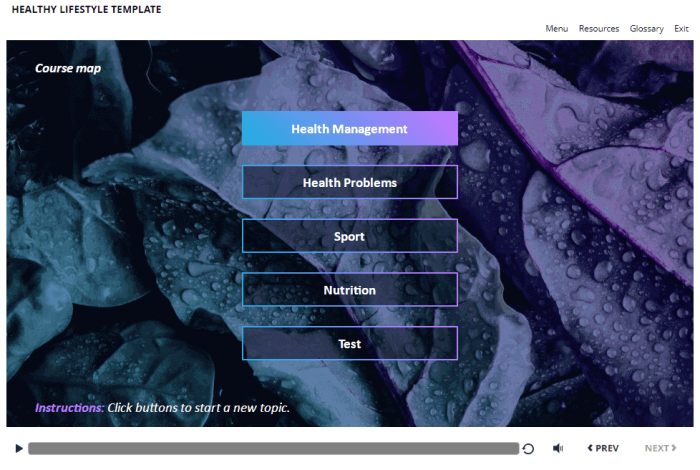Mute audio with the speaker icon
This screenshot has width=700, height=470.
coord(558,449)
